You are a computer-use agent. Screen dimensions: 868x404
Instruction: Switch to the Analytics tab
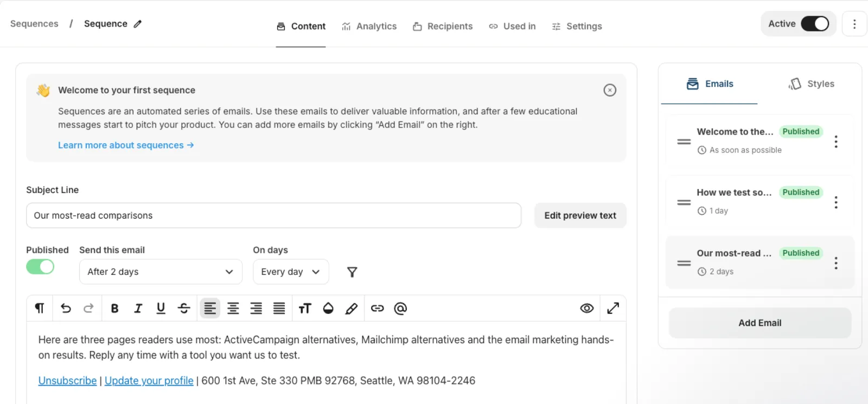pyautogui.click(x=369, y=26)
